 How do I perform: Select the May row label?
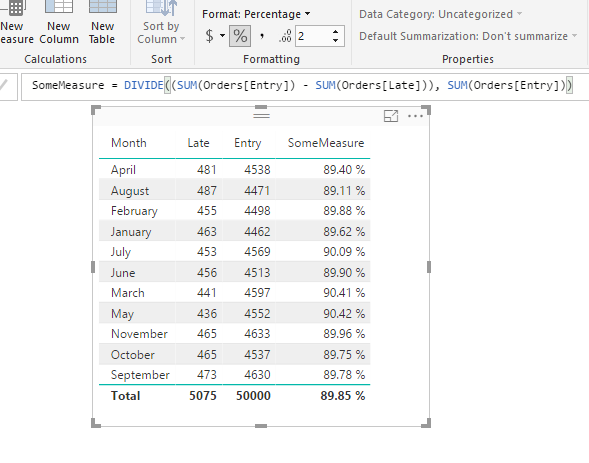(122, 314)
